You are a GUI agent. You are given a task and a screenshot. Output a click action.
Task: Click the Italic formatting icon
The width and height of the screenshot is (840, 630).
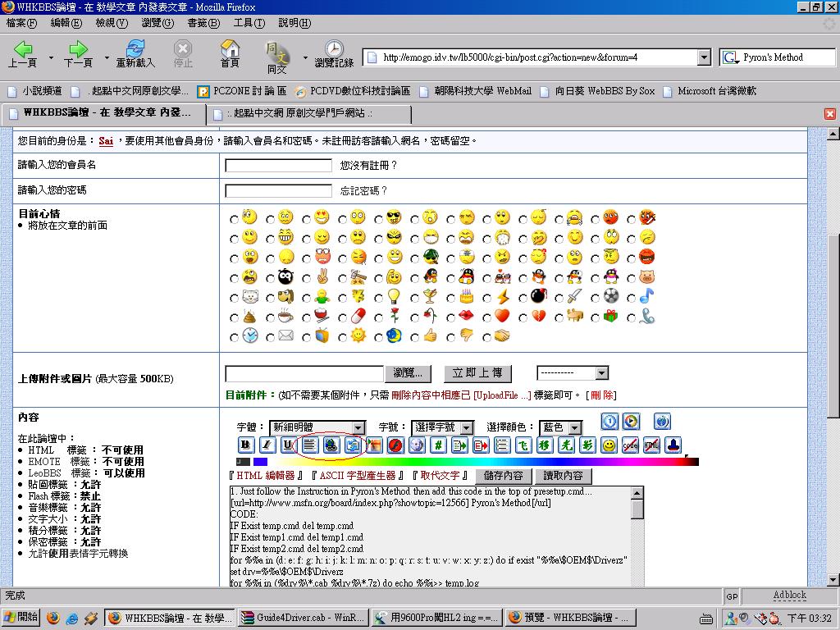pos(267,445)
